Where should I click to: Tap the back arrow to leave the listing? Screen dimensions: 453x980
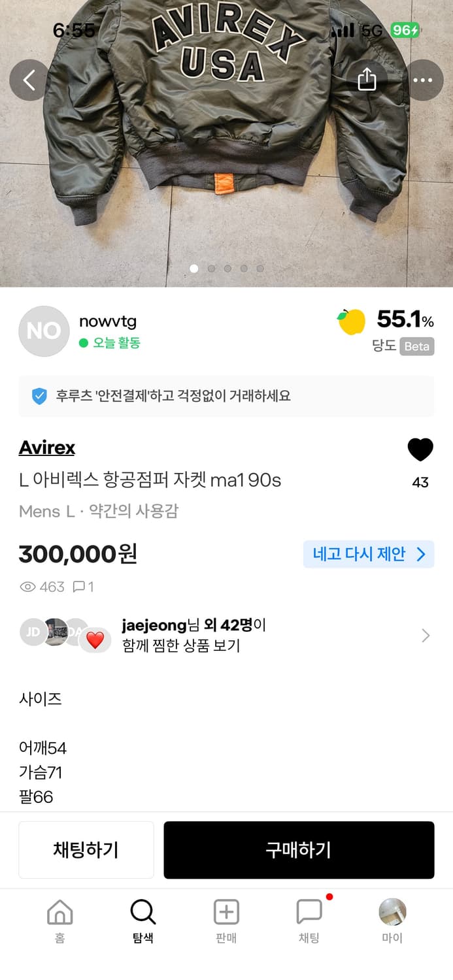point(29,79)
